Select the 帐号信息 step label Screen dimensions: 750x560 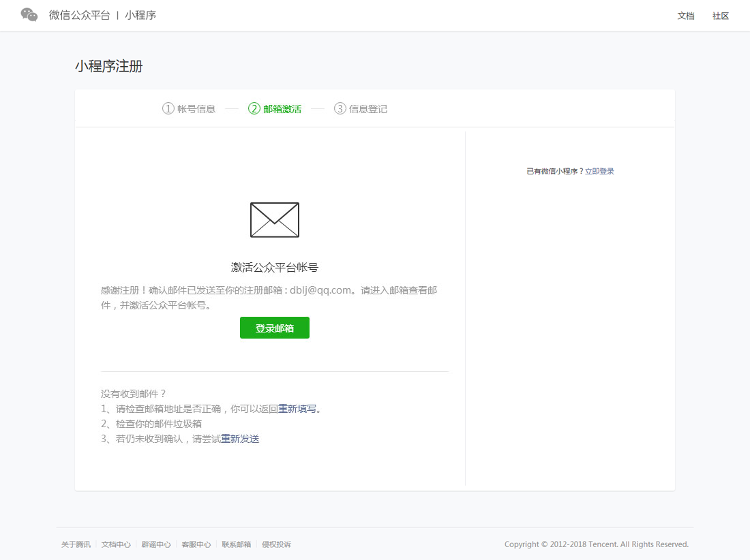click(x=196, y=109)
